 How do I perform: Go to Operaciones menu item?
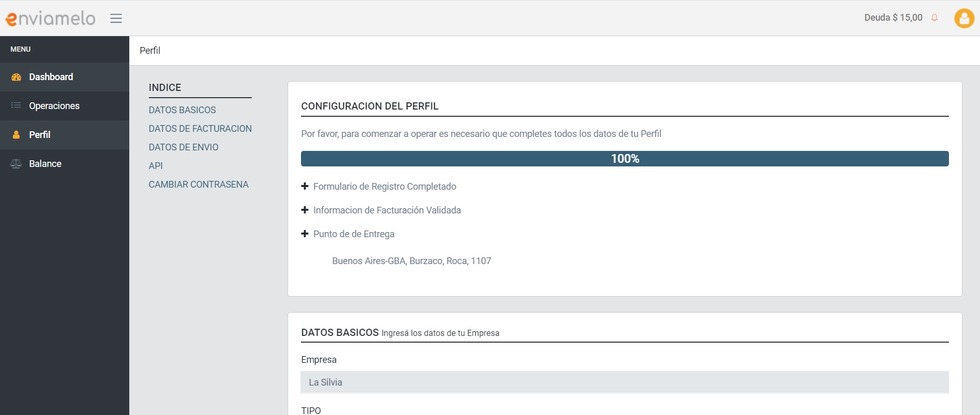click(x=65, y=106)
